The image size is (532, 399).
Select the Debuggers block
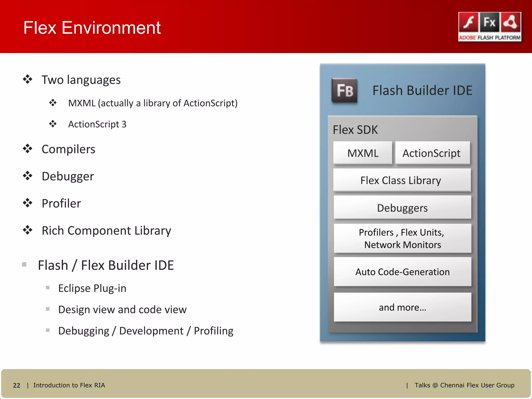coord(402,208)
